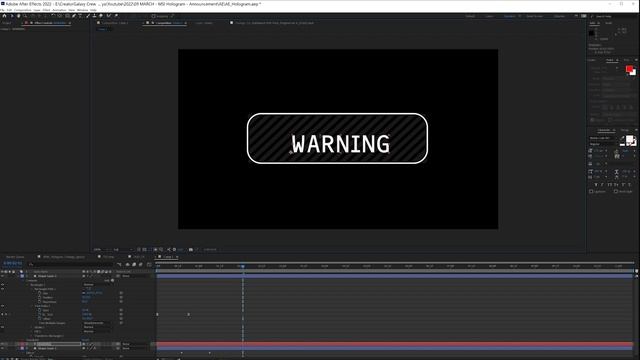This screenshot has width=640, height=360.
Task: Click Reset next to Transform
Action: point(85,340)
